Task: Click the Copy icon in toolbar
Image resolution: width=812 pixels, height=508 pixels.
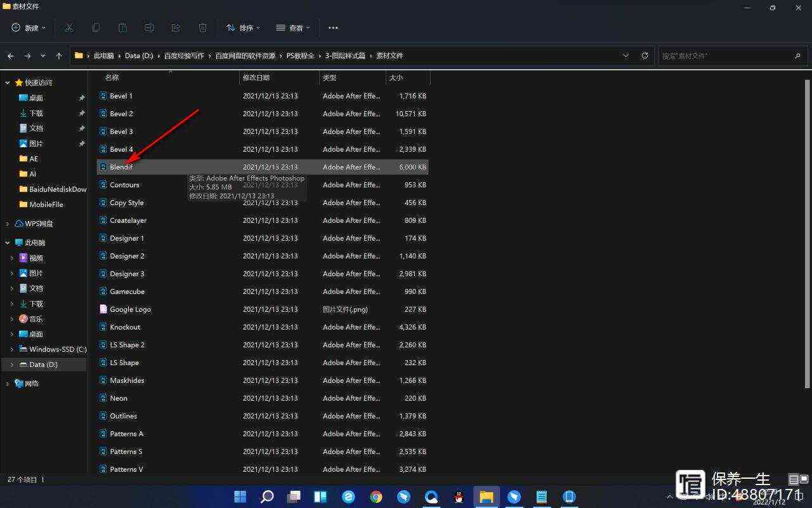Action: tap(96, 28)
